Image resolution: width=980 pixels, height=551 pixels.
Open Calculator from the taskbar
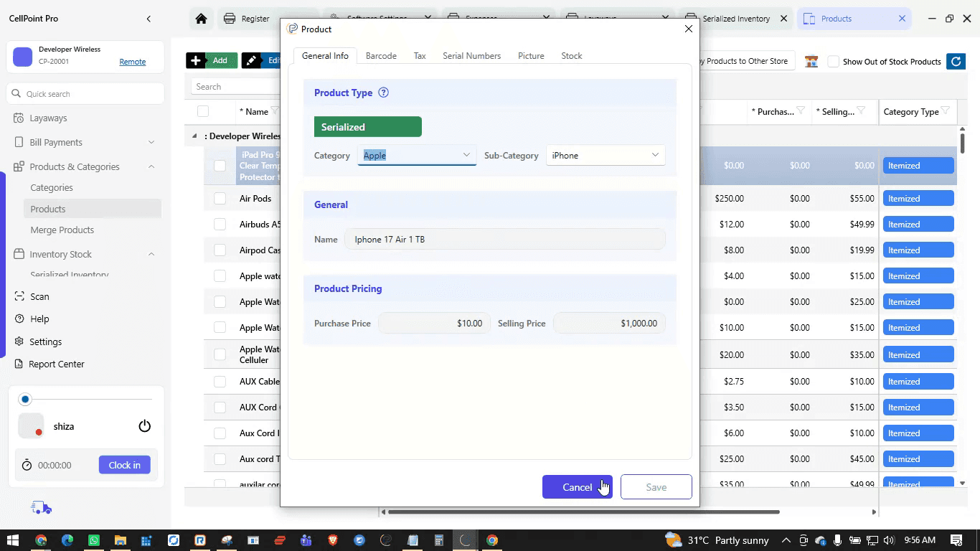pyautogui.click(x=439, y=540)
